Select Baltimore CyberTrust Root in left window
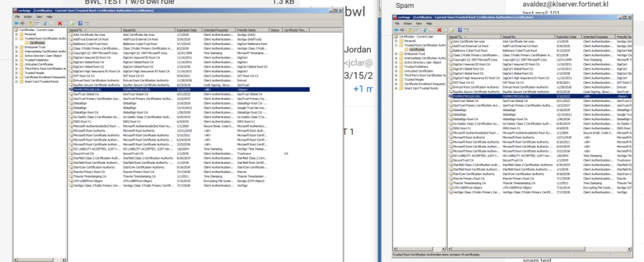The width and height of the screenshot is (644, 262). (x=189, y=44)
